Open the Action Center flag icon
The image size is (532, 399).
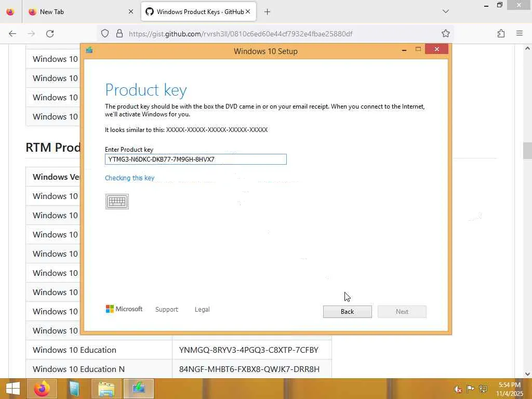coord(470,389)
